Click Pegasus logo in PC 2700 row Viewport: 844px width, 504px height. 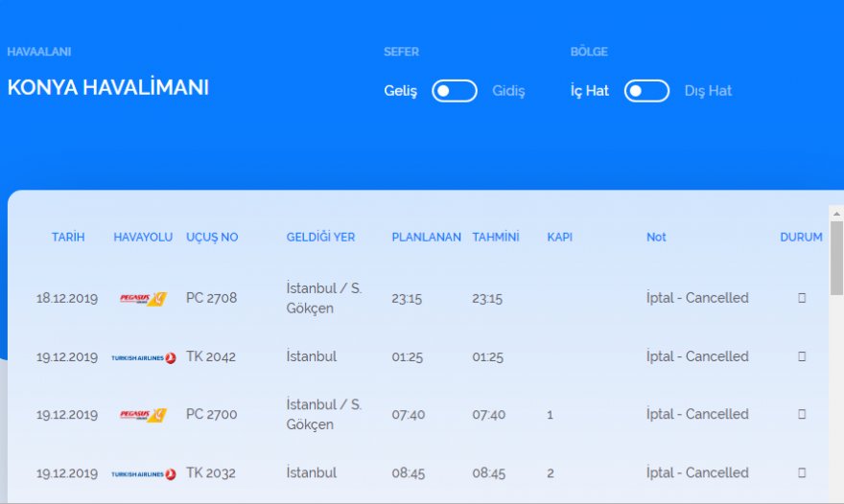(x=143, y=415)
